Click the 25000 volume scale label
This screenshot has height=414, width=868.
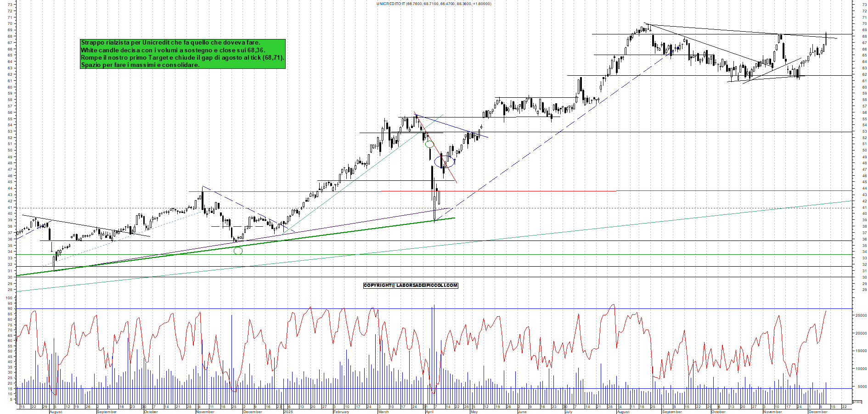pos(860,316)
